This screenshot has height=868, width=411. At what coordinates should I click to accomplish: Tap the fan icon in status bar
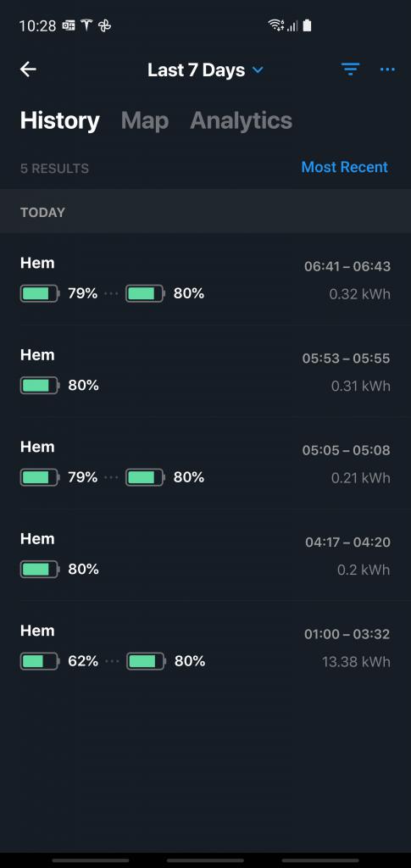(x=104, y=25)
